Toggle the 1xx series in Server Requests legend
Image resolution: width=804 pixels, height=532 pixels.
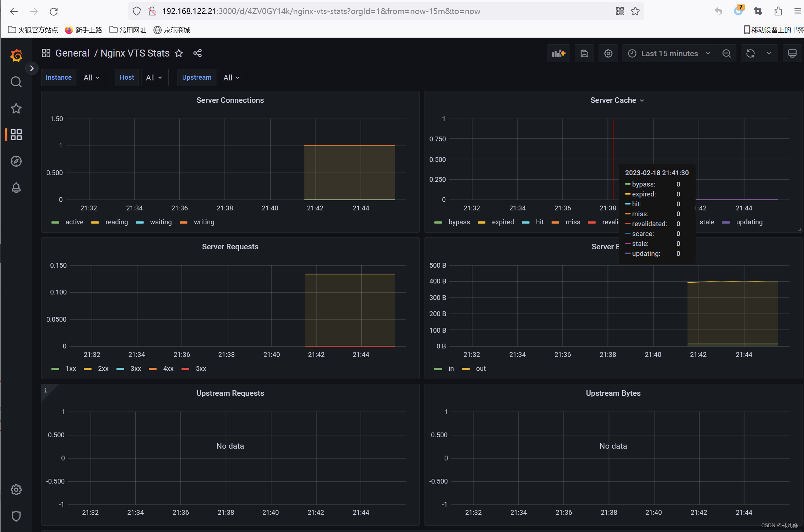click(71, 369)
